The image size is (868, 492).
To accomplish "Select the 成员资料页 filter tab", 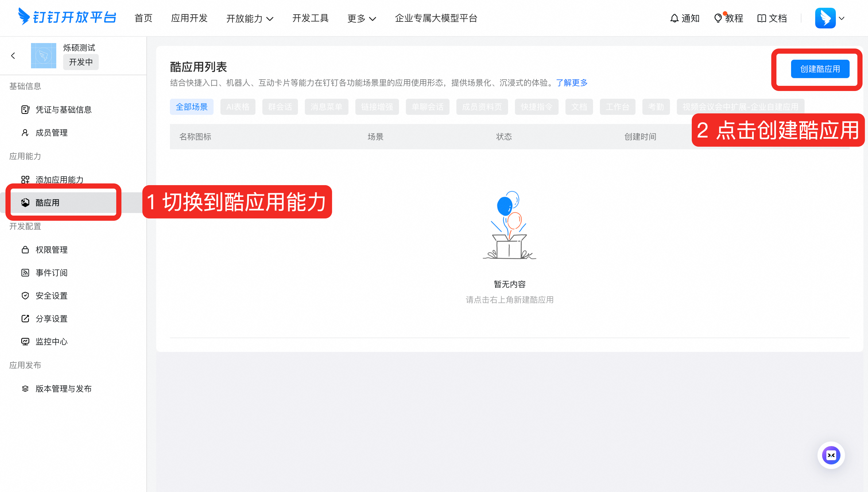I will (x=482, y=107).
